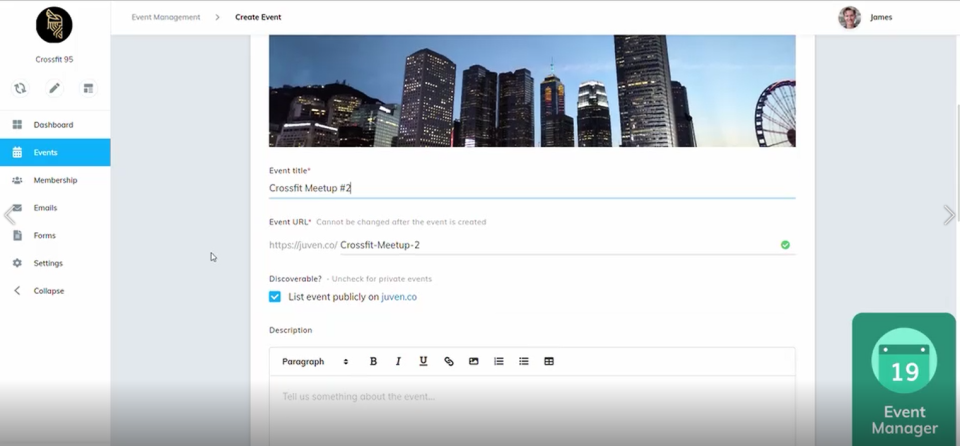Click the green URL valid checkmark
960x446 pixels.
coord(785,245)
